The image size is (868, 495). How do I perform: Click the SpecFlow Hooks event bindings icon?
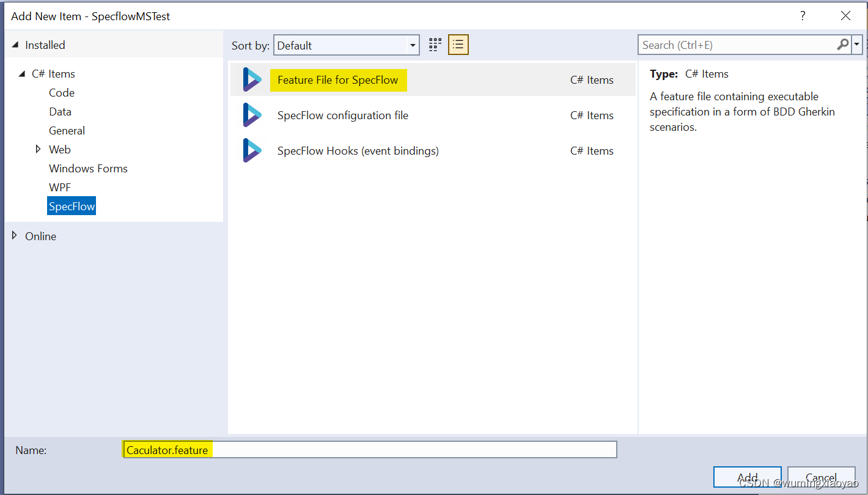pyautogui.click(x=252, y=150)
